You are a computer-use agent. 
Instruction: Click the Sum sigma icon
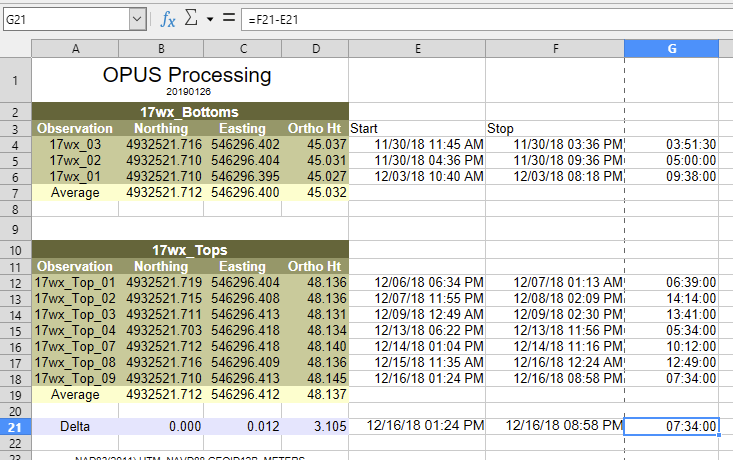tap(190, 19)
